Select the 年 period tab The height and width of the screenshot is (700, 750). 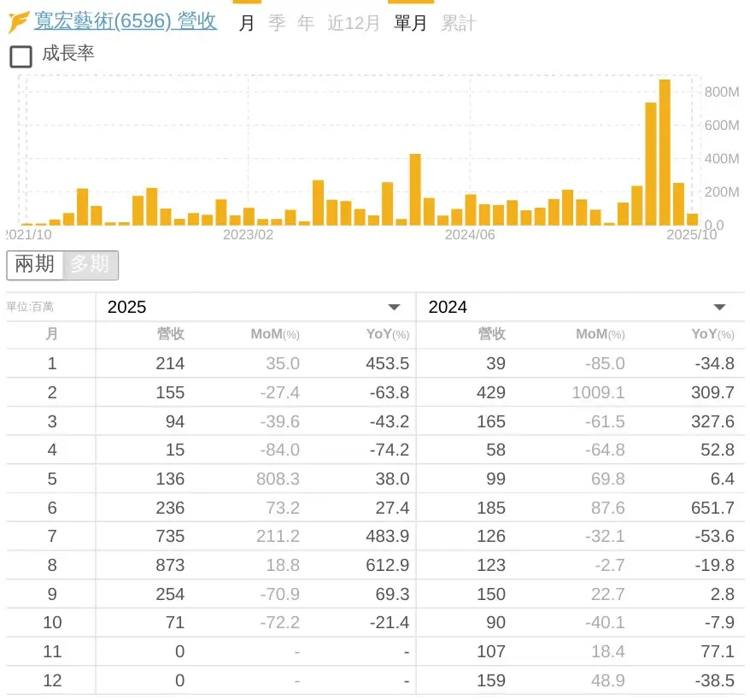click(x=306, y=23)
